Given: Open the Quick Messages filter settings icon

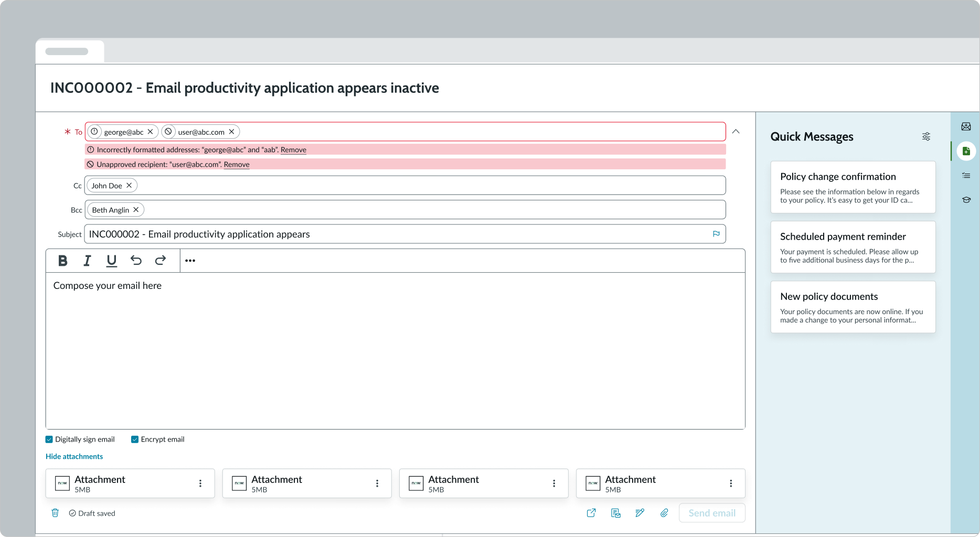Looking at the screenshot, I should tap(926, 136).
